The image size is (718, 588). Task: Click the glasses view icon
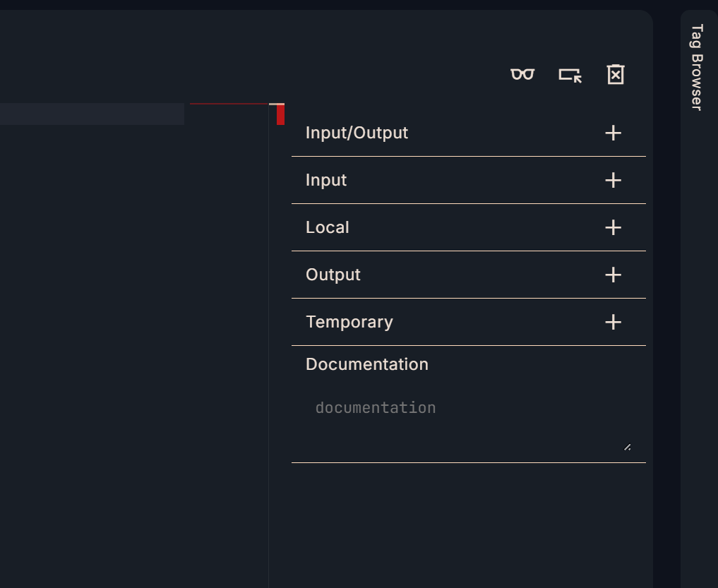coord(522,74)
